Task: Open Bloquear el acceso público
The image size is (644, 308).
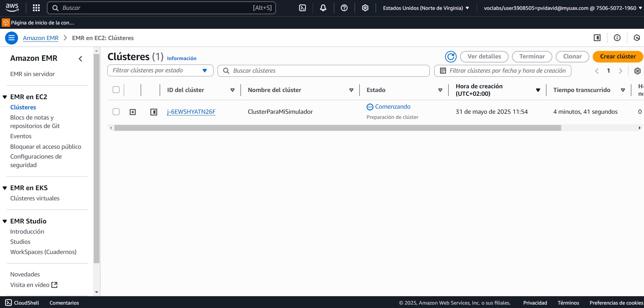Action: (45, 147)
